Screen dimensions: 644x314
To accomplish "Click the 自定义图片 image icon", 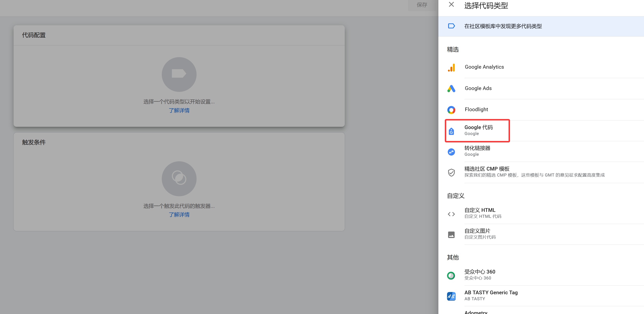I will pyautogui.click(x=451, y=235).
